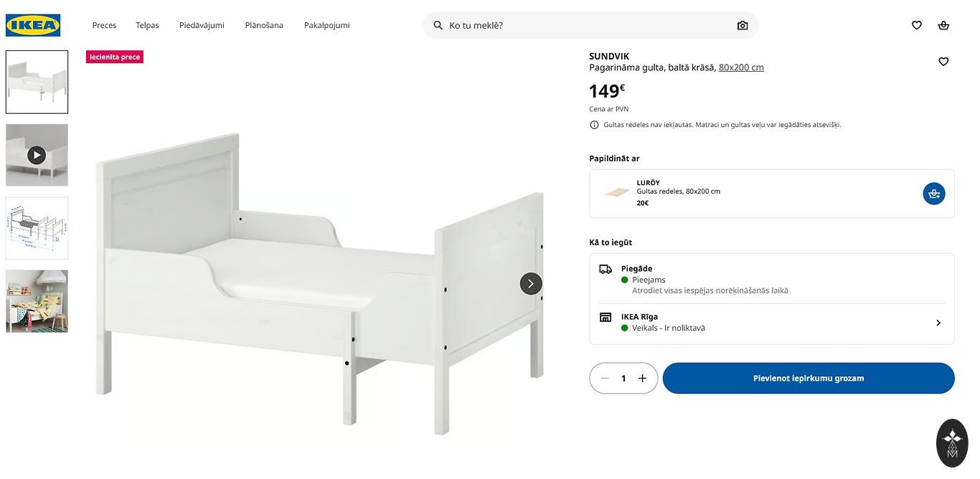
Task: Decrease quantity with minus button
Action: tap(605, 379)
